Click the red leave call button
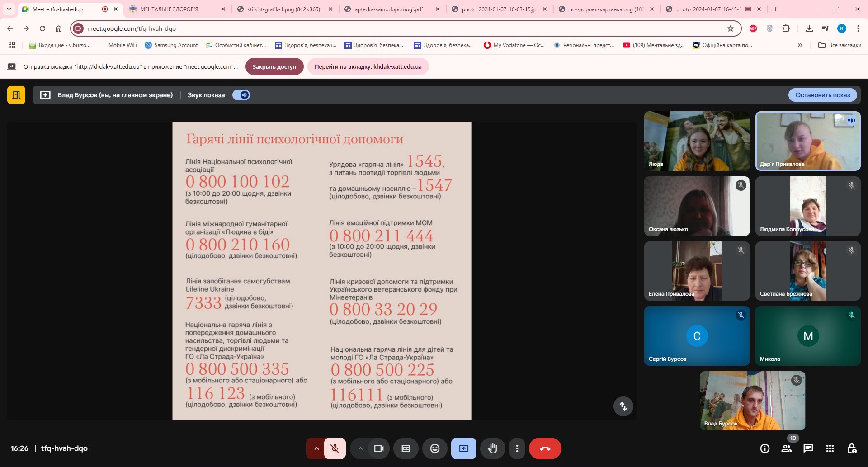The height and width of the screenshot is (467, 868). tap(545, 448)
